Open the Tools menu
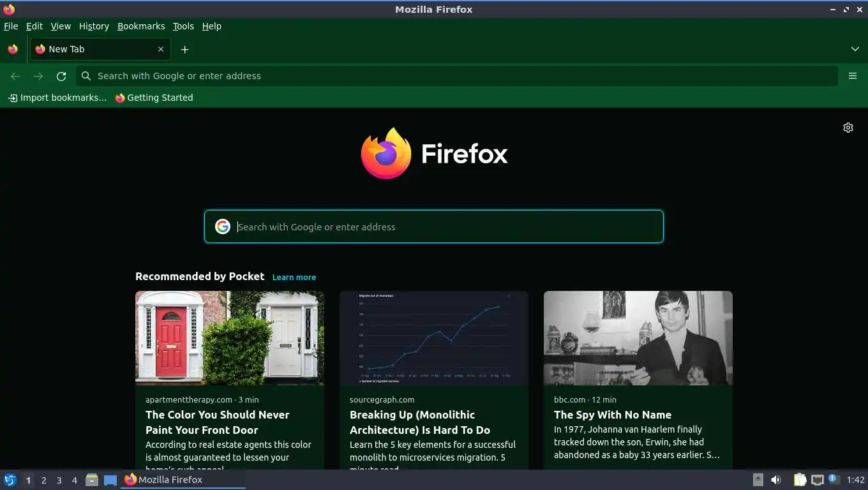Image resolution: width=868 pixels, height=490 pixels. click(x=183, y=26)
